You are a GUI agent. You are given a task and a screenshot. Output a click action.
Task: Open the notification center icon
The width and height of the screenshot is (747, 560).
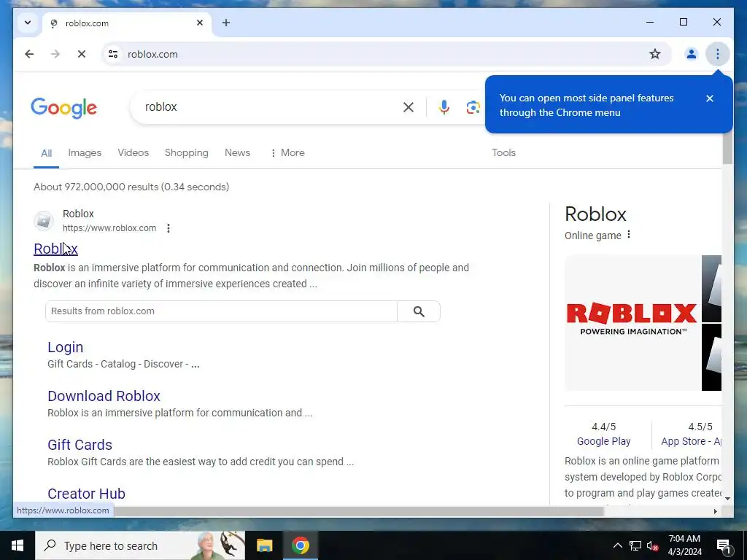[x=724, y=545]
